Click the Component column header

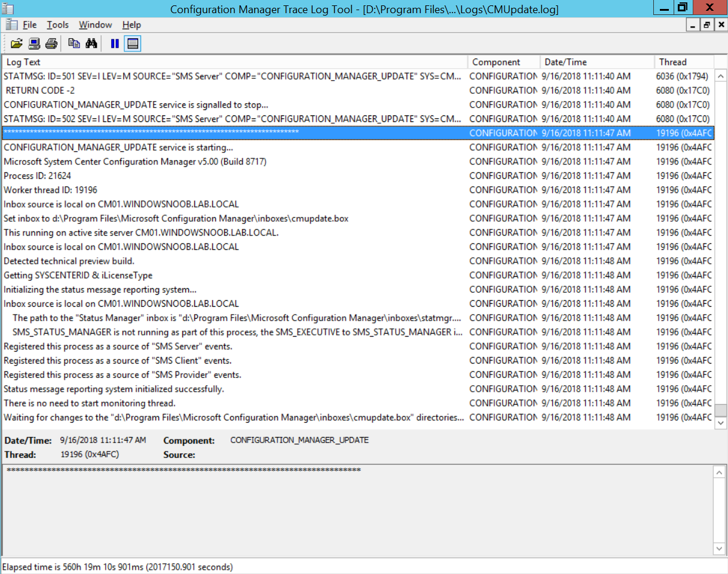point(504,62)
